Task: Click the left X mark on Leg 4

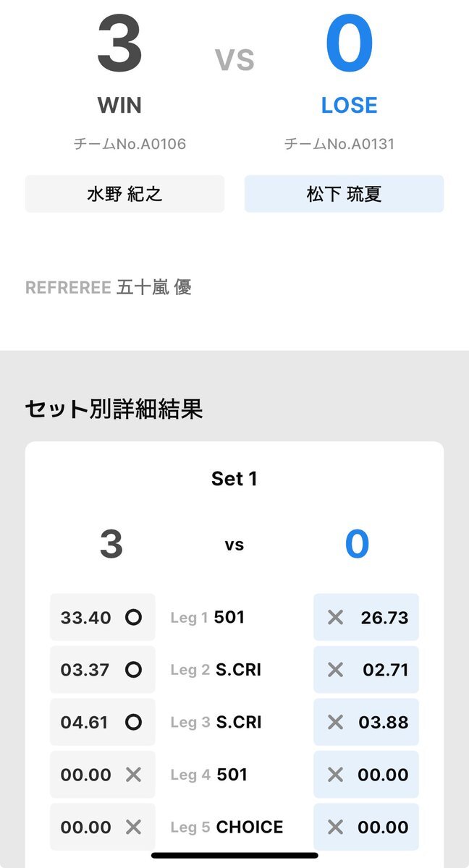Action: pyautogui.click(x=133, y=775)
